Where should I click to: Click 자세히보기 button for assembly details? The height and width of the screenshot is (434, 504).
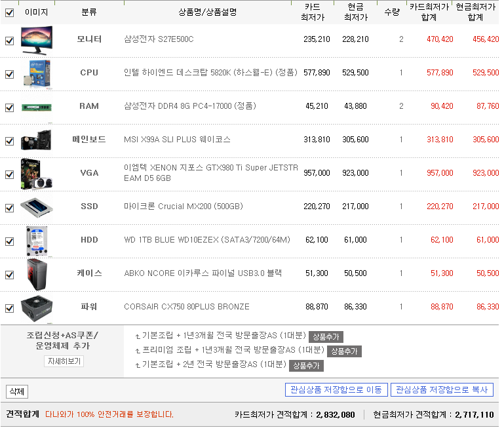[x=64, y=361]
